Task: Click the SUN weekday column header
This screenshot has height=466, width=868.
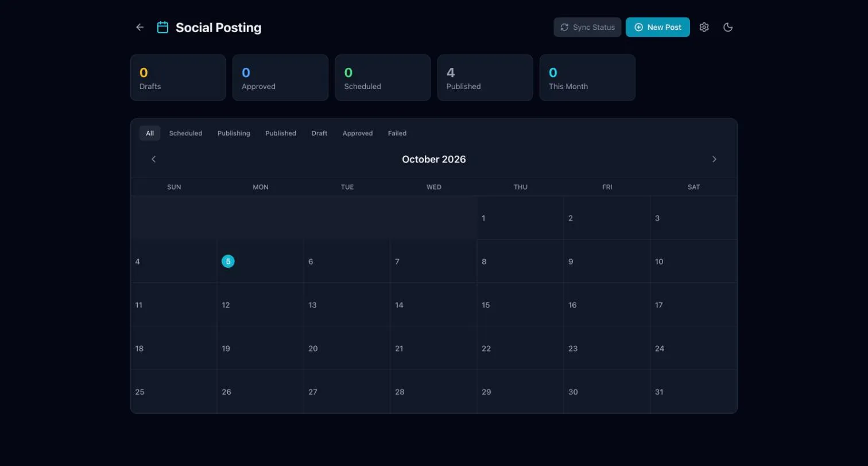Action: point(174,187)
